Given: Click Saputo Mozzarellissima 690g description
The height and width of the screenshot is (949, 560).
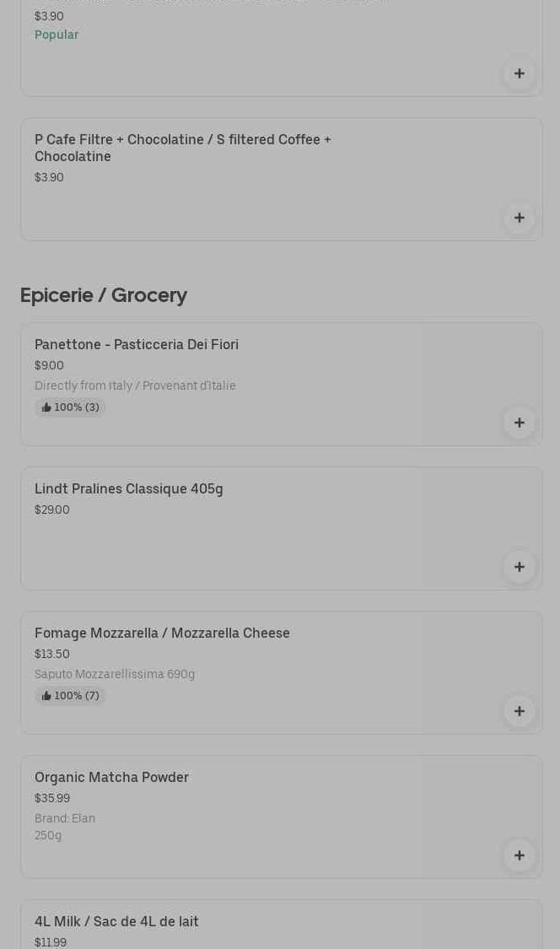Looking at the screenshot, I should click(x=115, y=674).
